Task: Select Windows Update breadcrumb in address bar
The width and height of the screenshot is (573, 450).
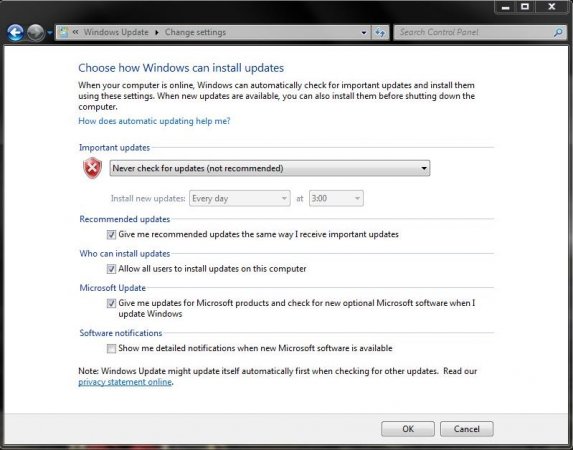Action: pyautogui.click(x=116, y=32)
